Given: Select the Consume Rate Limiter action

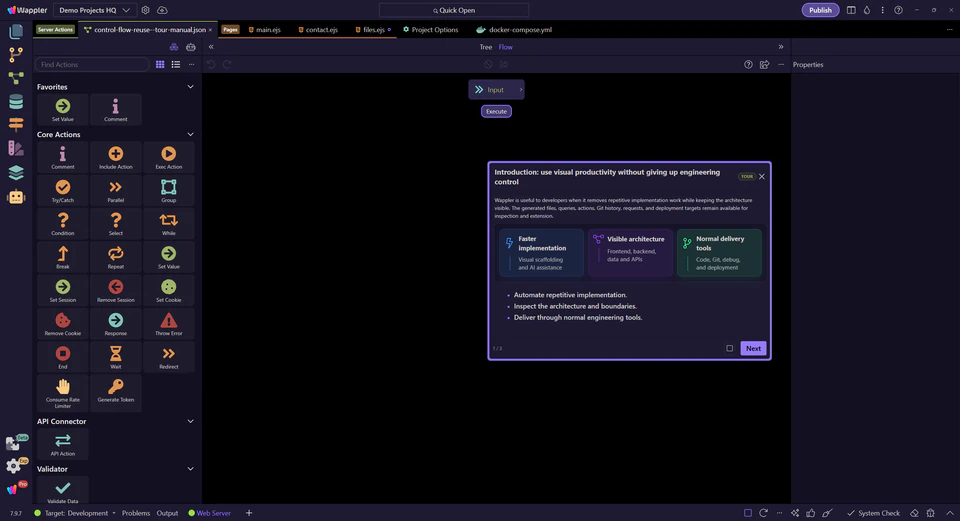Looking at the screenshot, I should 62,393.
